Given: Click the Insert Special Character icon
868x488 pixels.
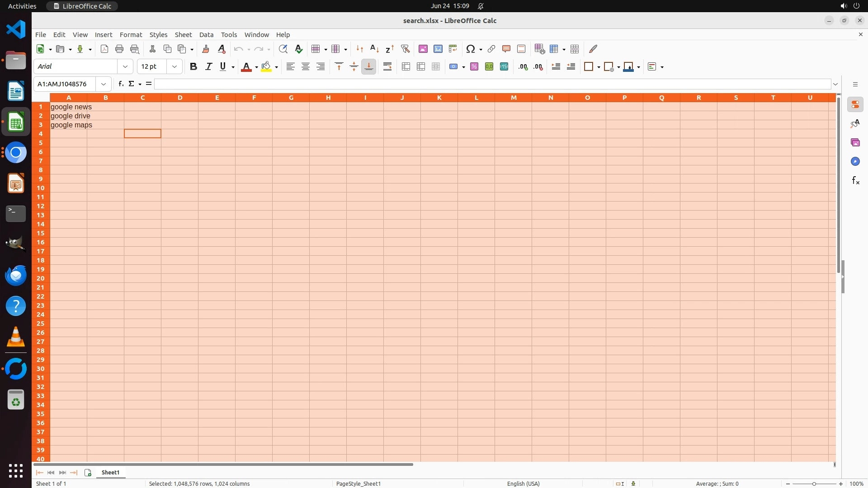Looking at the screenshot, I should (x=471, y=49).
